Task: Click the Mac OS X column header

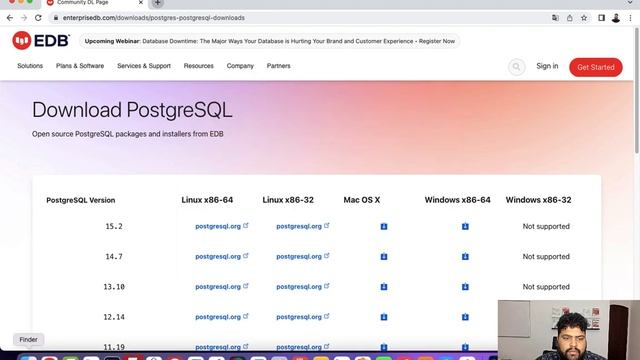Action: tap(362, 200)
